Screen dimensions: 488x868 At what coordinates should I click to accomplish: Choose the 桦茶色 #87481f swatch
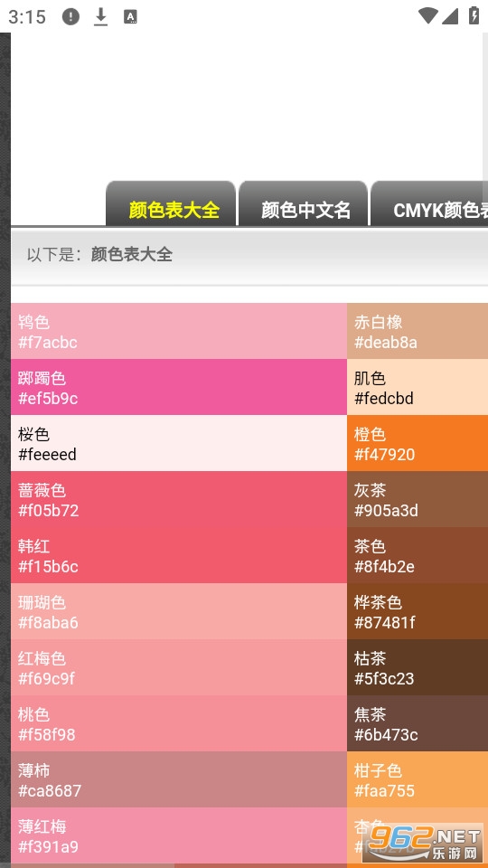pos(418,611)
